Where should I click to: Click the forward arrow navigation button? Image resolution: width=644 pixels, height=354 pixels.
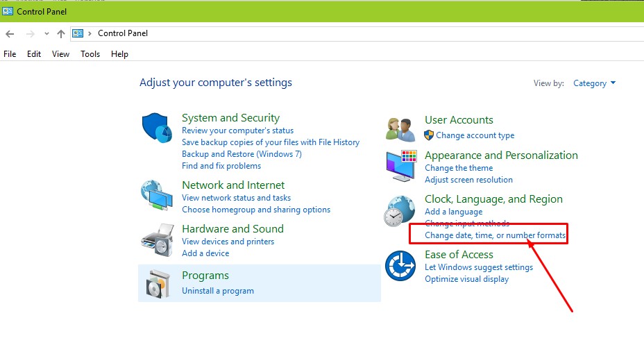(30, 34)
